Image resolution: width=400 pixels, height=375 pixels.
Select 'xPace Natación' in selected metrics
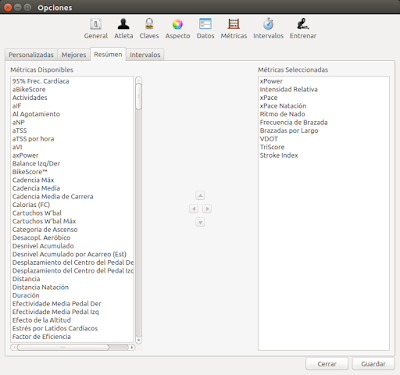click(324, 106)
